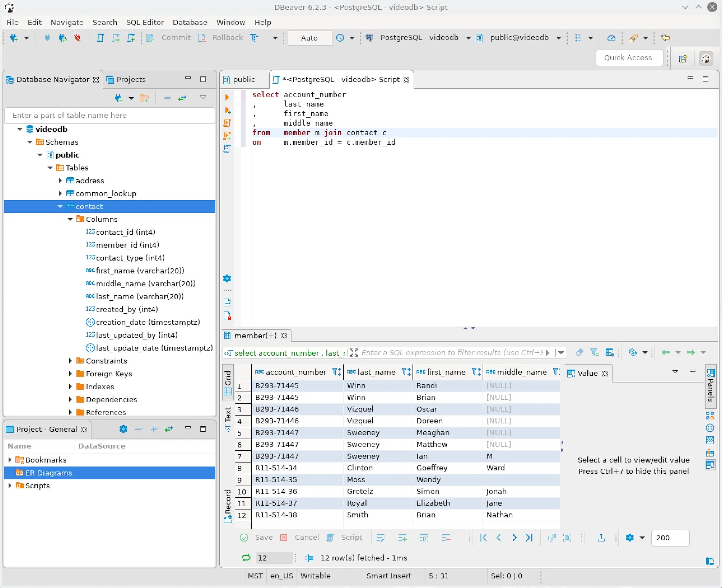Open the SQL Editor menu
This screenshot has width=722, height=588.
click(x=145, y=22)
